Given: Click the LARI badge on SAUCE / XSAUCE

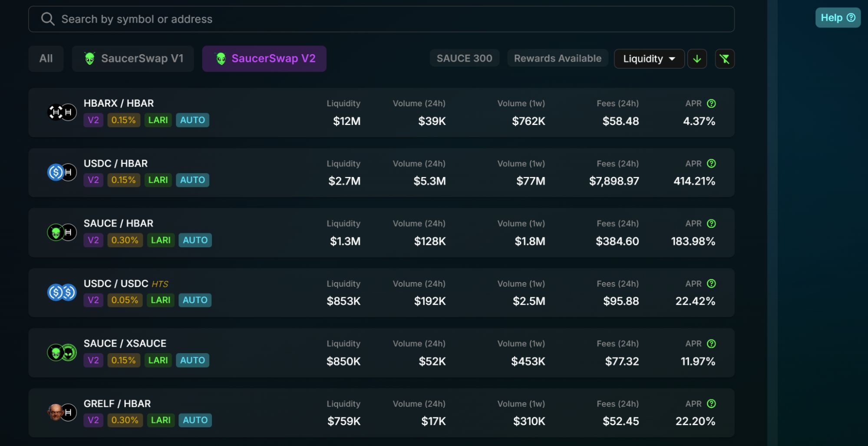Looking at the screenshot, I should tap(158, 360).
